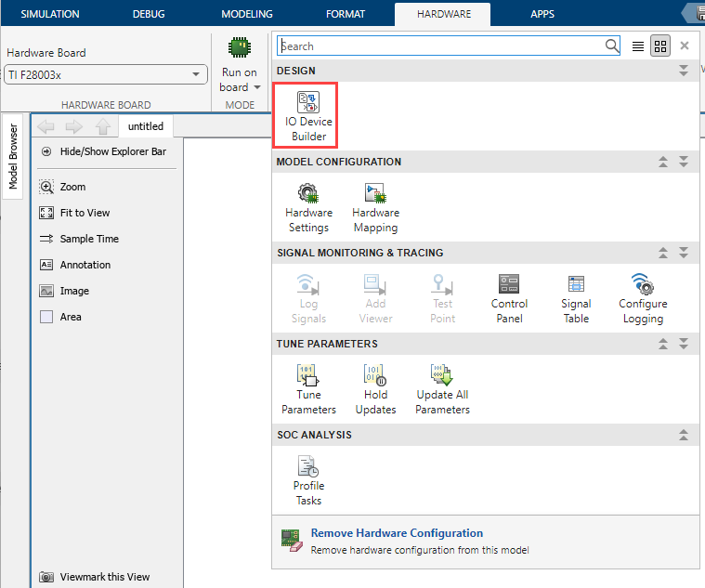Viewport: 705px width, 588px height.
Task: Open the SIMULATION tab
Action: (50, 14)
